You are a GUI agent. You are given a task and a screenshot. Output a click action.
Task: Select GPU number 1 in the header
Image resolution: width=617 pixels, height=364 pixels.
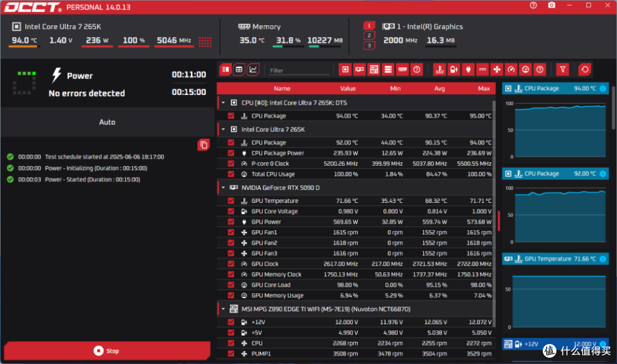pyautogui.click(x=369, y=26)
